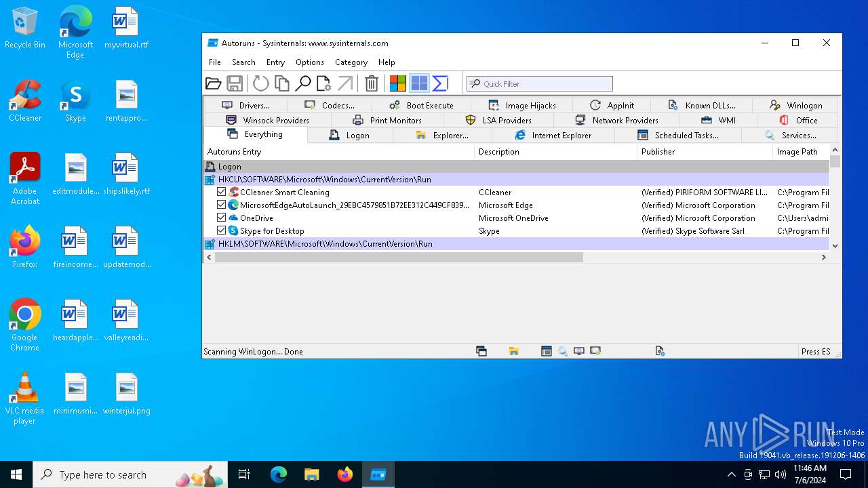Screen dimensions: 868x488
Task: Select the HKLM Run registry key row
Action: pyautogui.click(x=517, y=243)
